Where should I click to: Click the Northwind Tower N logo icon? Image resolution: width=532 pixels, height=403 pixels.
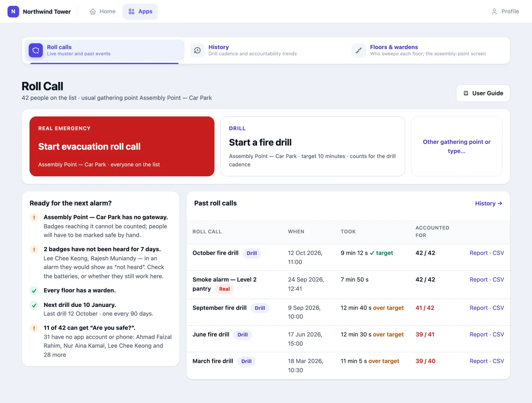(13, 11)
